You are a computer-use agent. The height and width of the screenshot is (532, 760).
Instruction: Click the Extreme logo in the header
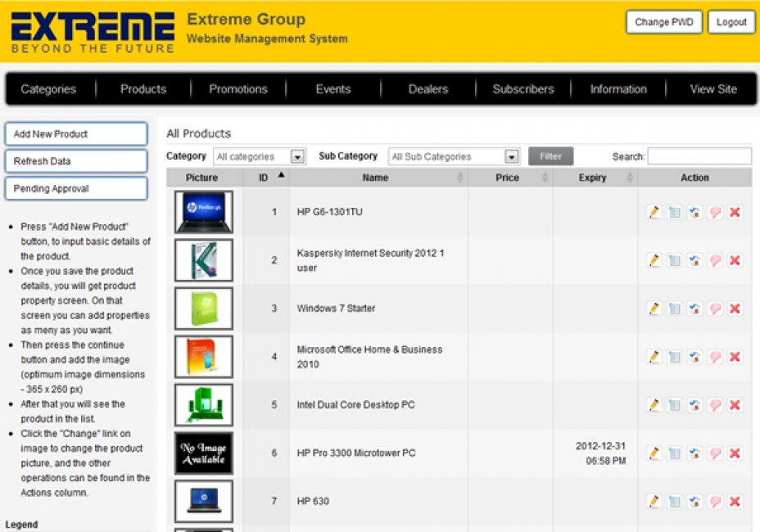tap(93, 32)
